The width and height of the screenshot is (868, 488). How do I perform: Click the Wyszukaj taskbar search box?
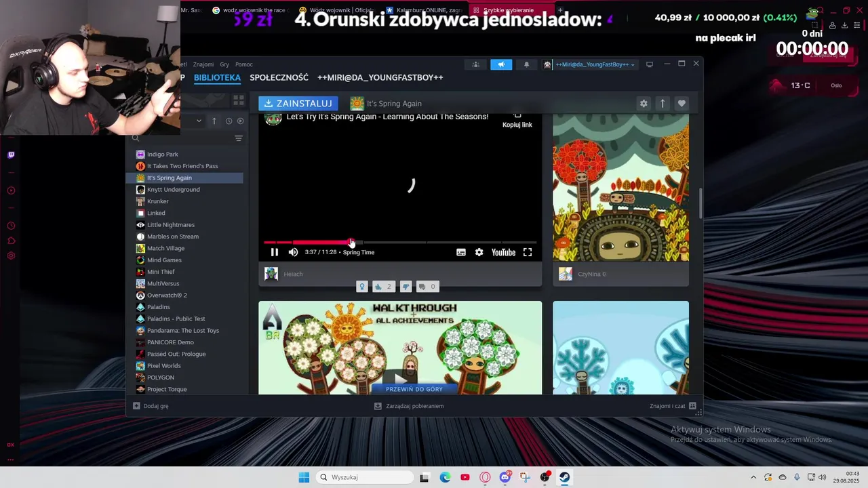tap(366, 477)
